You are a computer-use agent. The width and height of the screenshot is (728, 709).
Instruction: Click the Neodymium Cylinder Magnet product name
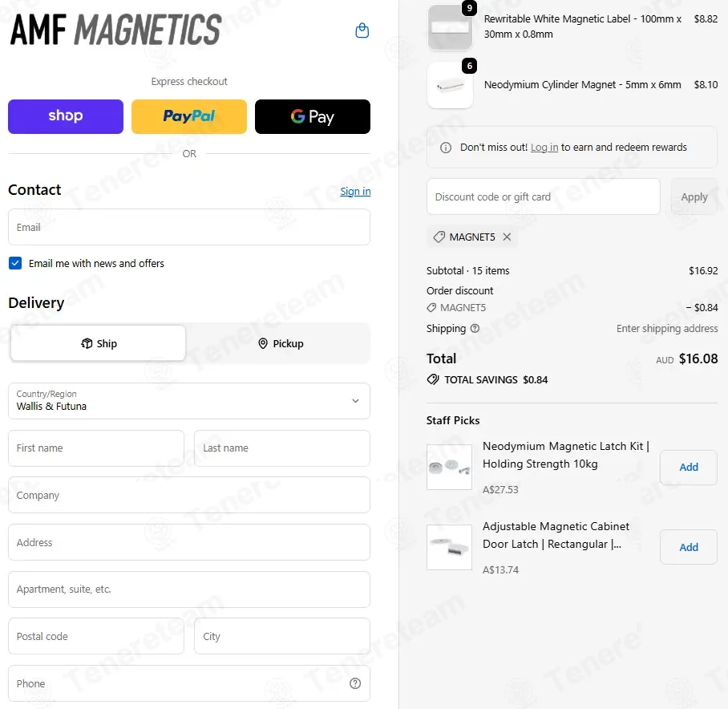(582, 84)
